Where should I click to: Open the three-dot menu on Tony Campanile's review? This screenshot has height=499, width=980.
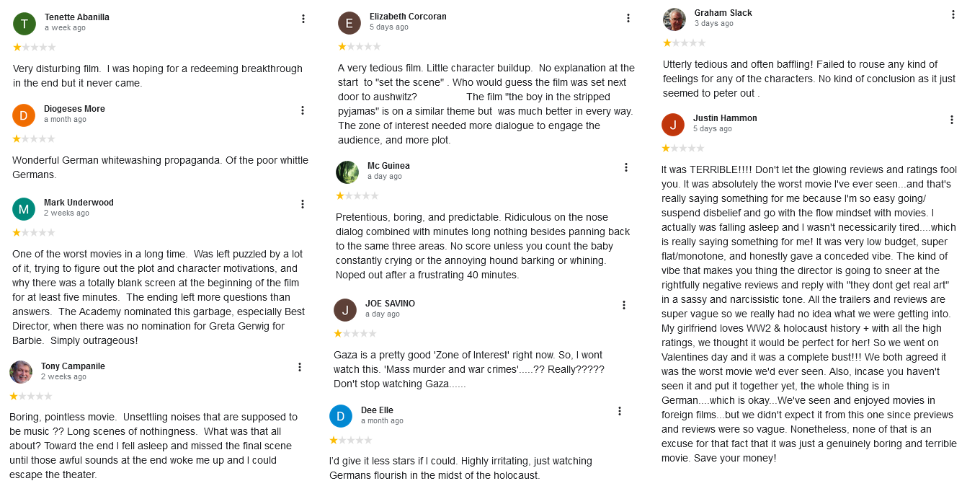point(299,367)
